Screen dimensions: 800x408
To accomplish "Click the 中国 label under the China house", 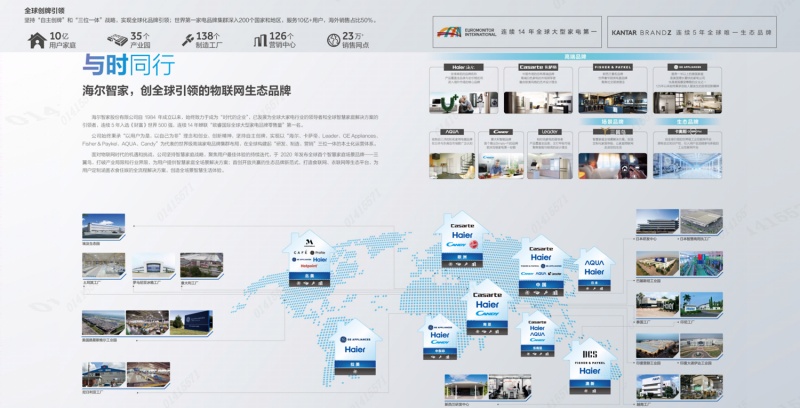I will pyautogui.click(x=541, y=286).
